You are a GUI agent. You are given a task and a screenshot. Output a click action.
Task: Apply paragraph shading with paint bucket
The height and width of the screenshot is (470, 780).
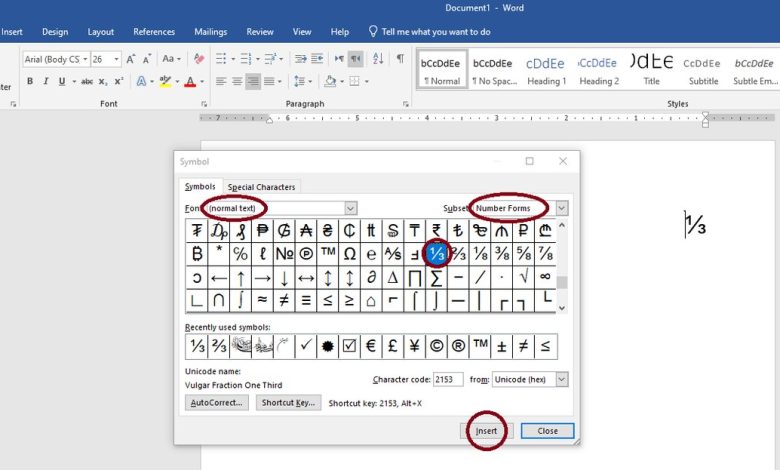coord(330,81)
